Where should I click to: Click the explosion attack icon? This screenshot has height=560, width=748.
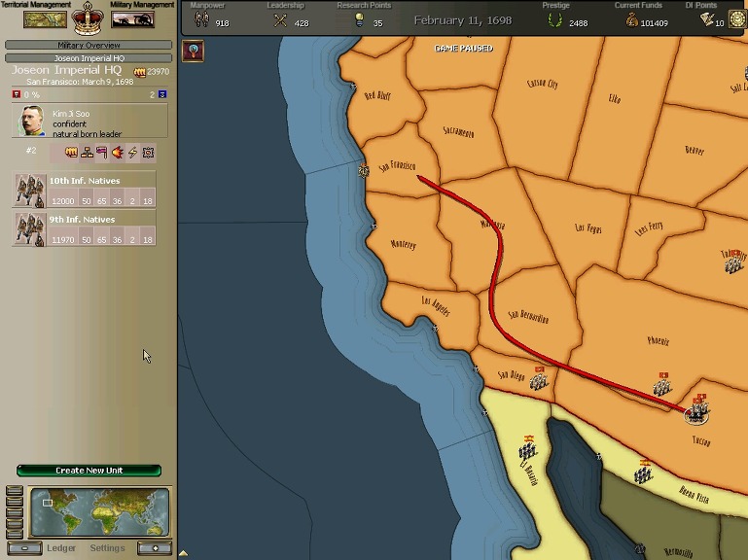[x=117, y=153]
